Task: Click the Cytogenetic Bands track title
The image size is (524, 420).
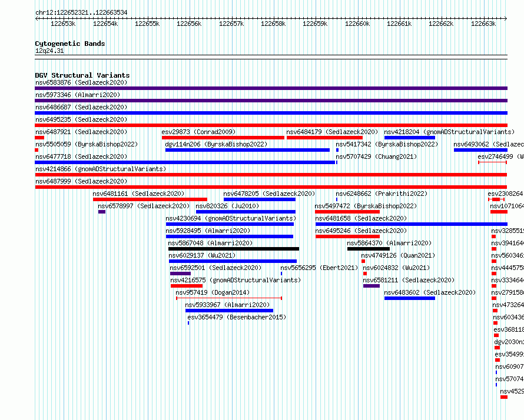Action: pyautogui.click(x=70, y=44)
